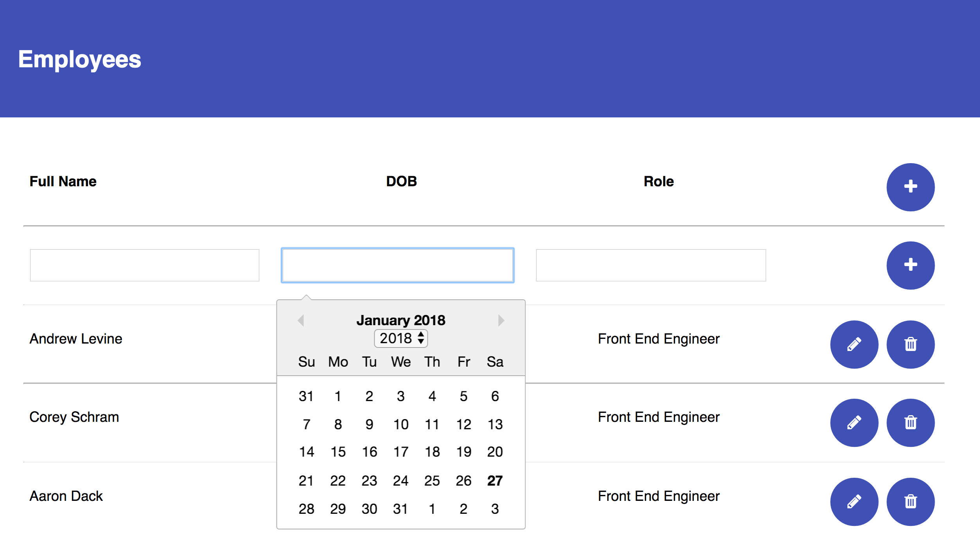The height and width of the screenshot is (540, 980).
Task: Click the DOB column header
Action: tap(402, 181)
